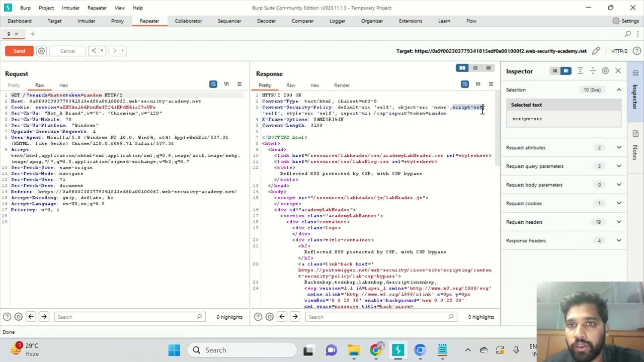Add a new Repeater tab

(x=33, y=34)
